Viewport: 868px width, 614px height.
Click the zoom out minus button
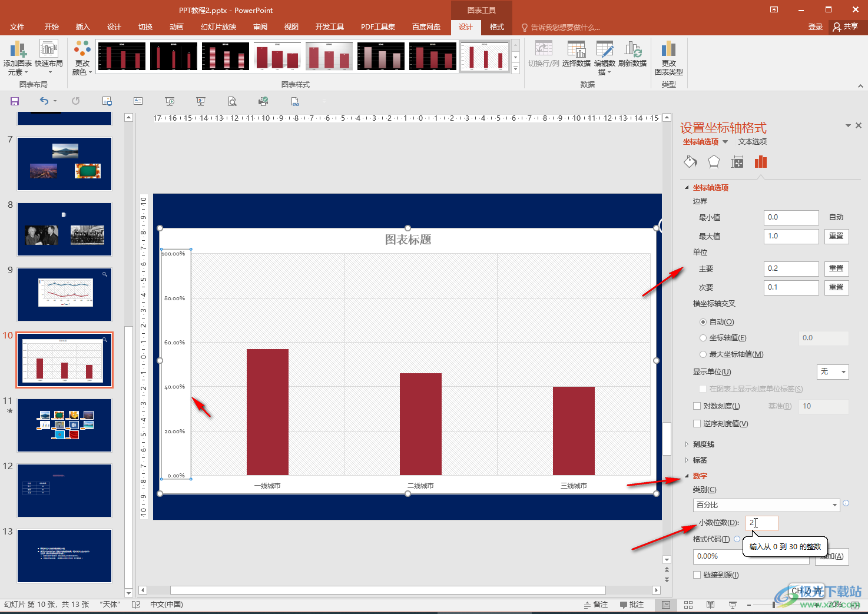click(748, 605)
